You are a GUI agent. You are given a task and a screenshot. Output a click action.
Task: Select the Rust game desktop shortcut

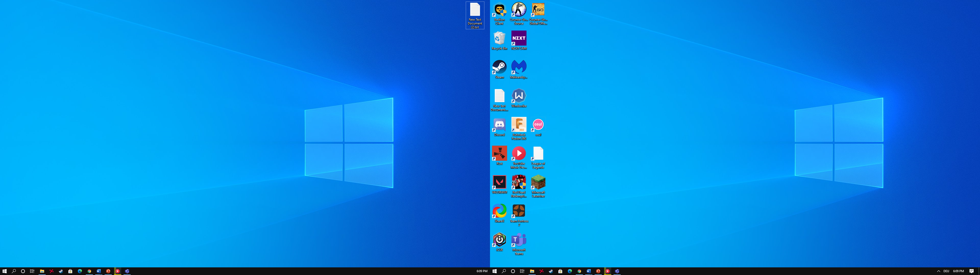[x=499, y=156]
